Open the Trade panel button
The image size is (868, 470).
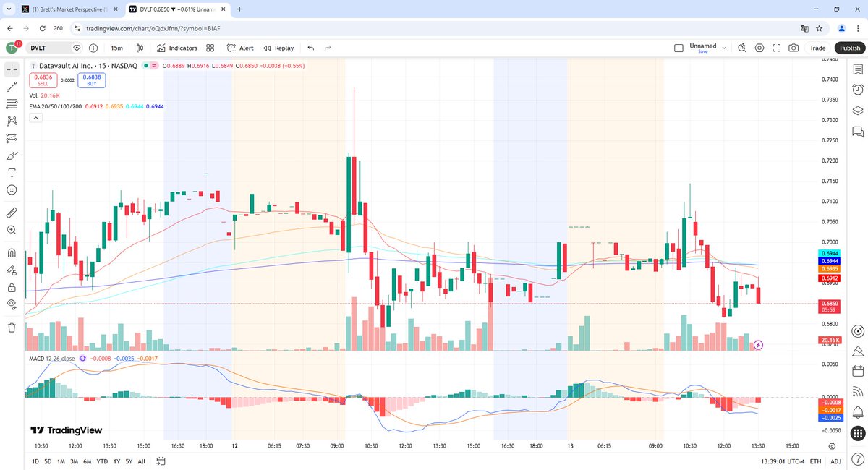[817, 48]
